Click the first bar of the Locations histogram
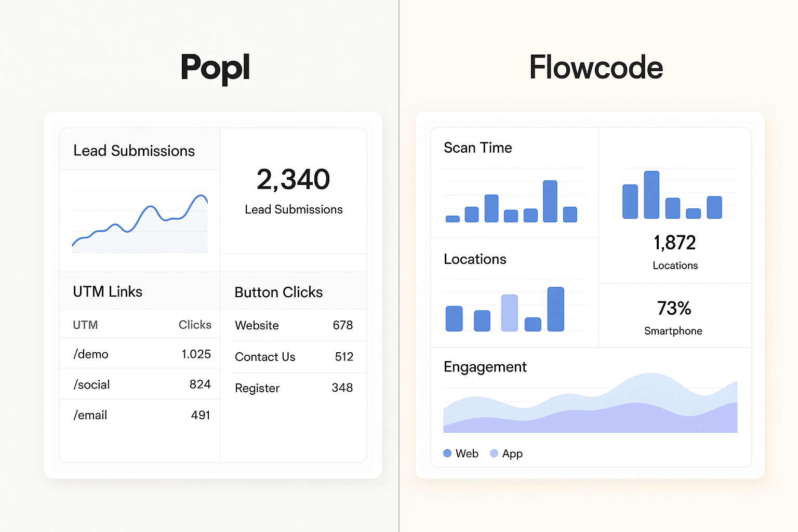Image resolution: width=798 pixels, height=532 pixels. coord(454,318)
